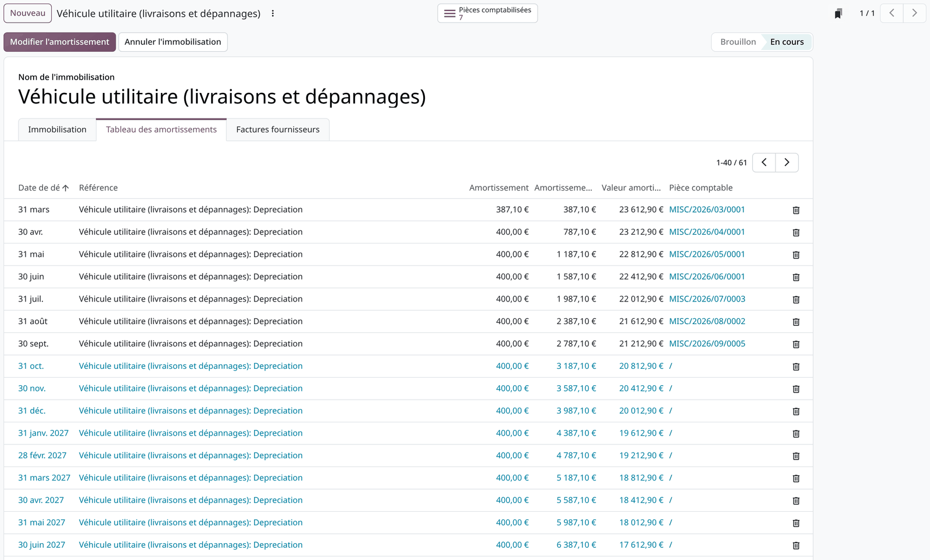Click the 1 187,10 € cumulative cell

click(x=576, y=254)
